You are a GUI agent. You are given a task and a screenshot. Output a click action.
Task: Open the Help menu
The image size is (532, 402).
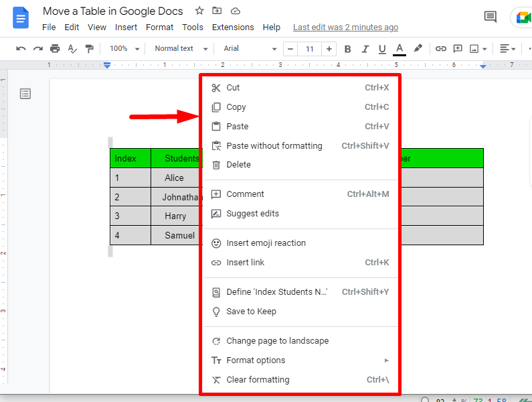(272, 27)
